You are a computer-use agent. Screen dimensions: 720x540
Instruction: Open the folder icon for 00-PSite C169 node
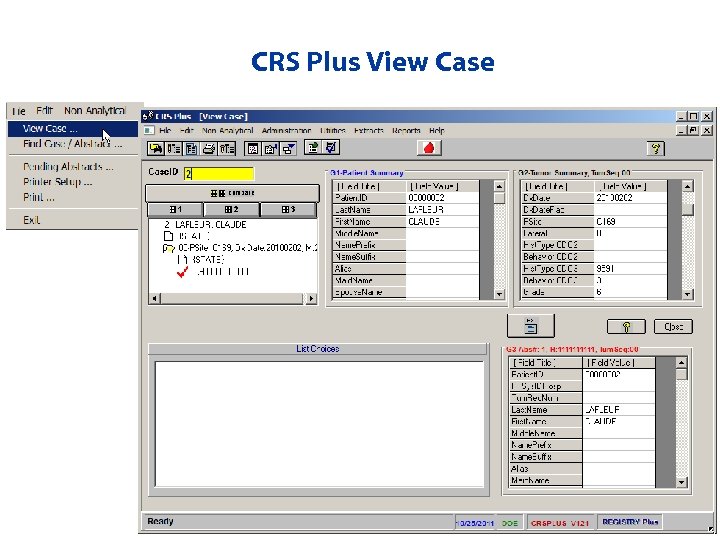point(169,248)
